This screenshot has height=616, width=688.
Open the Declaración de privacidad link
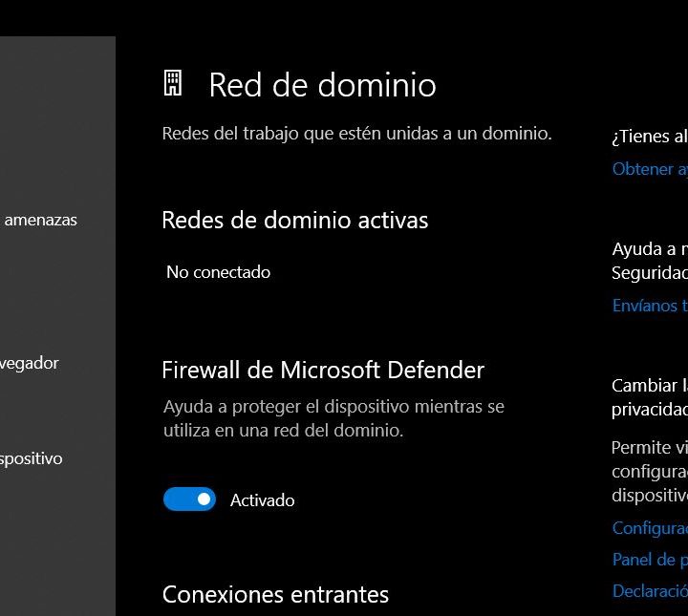(x=650, y=591)
